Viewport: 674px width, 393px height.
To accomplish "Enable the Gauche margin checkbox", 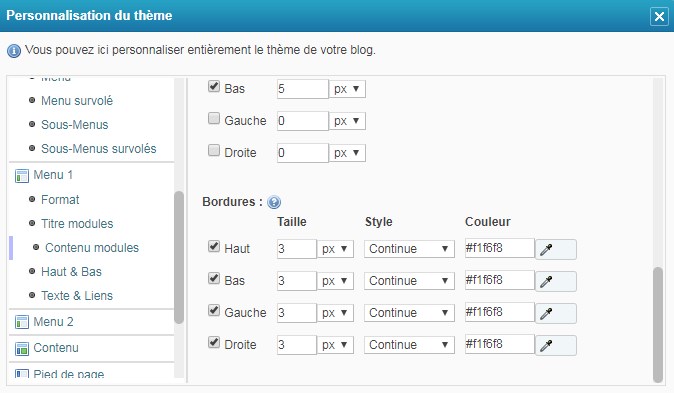I will (214, 118).
